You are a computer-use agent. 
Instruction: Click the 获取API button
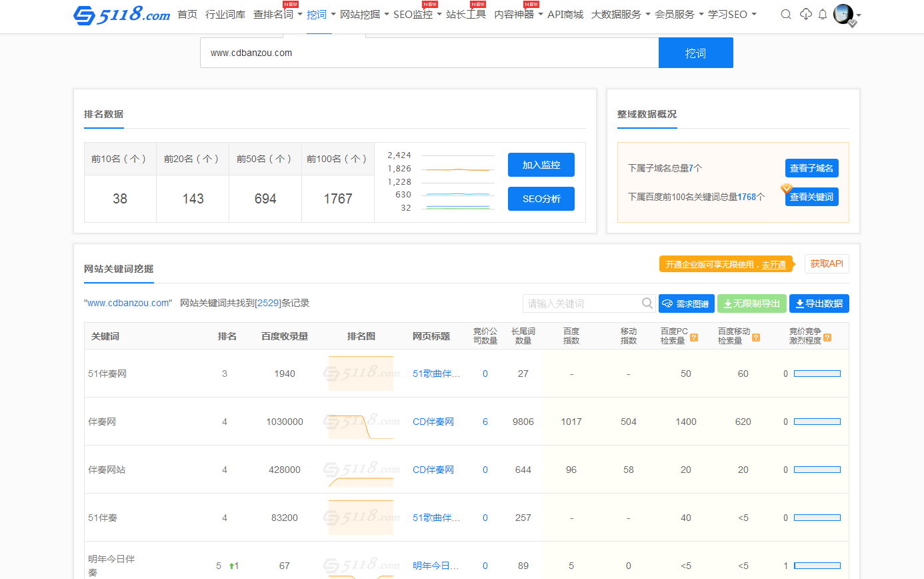coord(827,263)
